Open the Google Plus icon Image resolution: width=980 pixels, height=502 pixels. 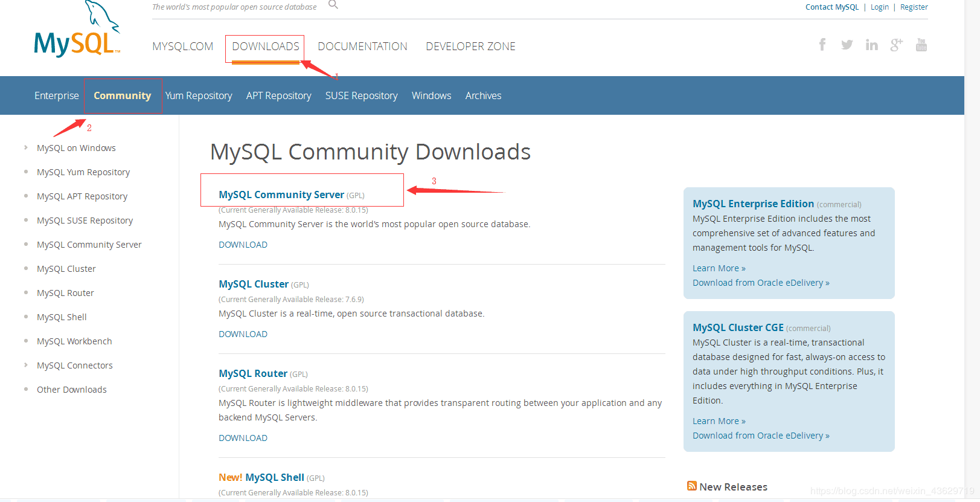pyautogui.click(x=896, y=45)
